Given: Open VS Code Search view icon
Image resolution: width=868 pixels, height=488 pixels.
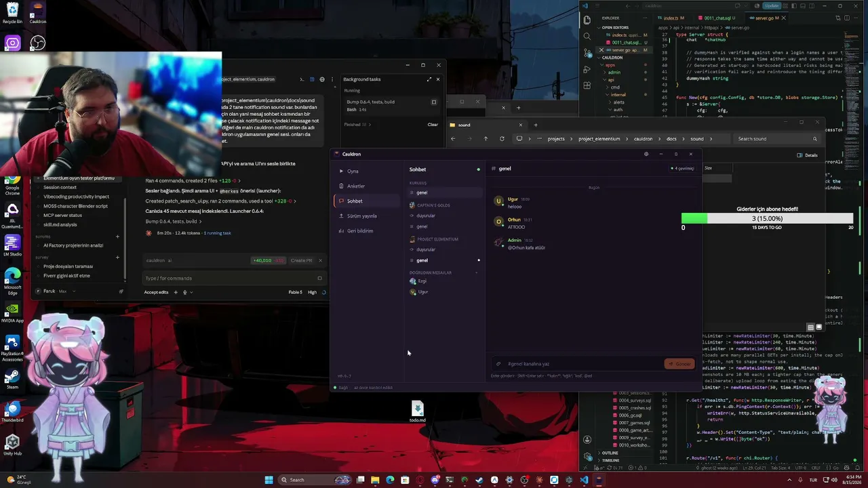Looking at the screenshot, I should click(587, 36).
